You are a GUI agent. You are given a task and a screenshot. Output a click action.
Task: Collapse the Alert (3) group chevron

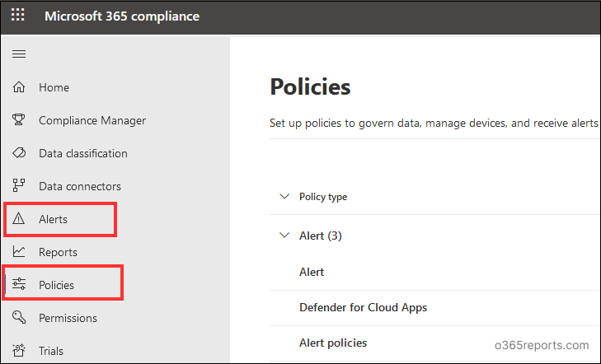[284, 235]
